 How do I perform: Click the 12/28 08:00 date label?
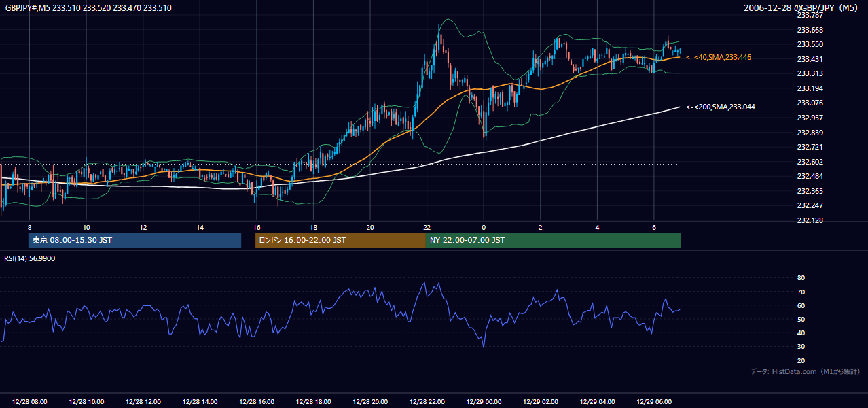coord(30,402)
